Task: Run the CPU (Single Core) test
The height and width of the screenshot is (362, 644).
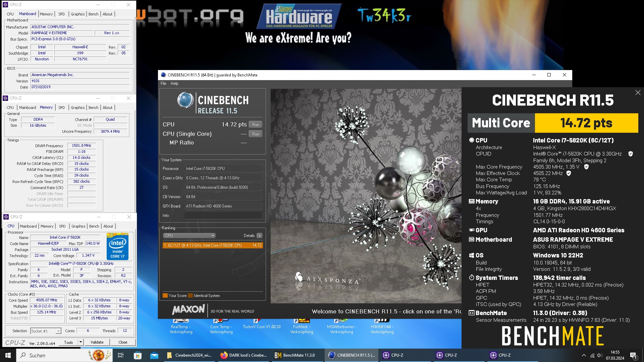Action: [256, 134]
